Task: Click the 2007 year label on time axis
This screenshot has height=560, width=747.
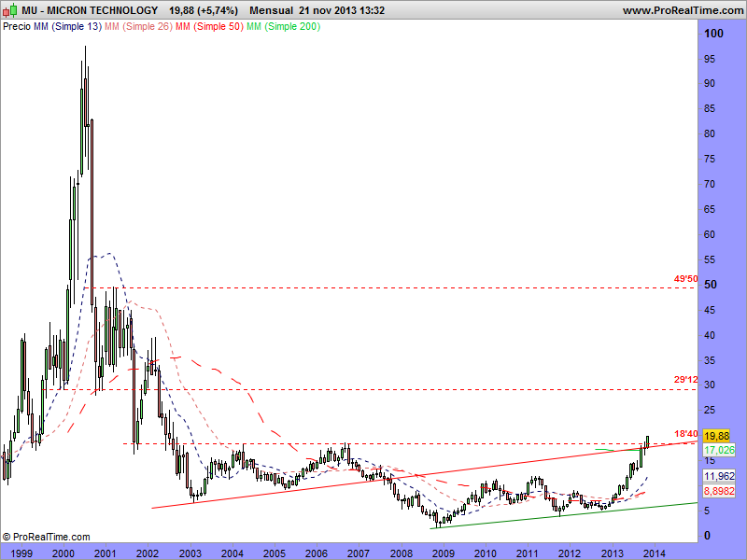Action: pos(359,553)
